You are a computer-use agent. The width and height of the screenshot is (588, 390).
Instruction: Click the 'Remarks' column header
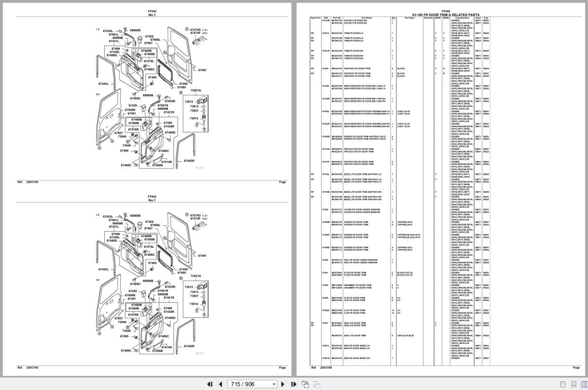[428, 18]
